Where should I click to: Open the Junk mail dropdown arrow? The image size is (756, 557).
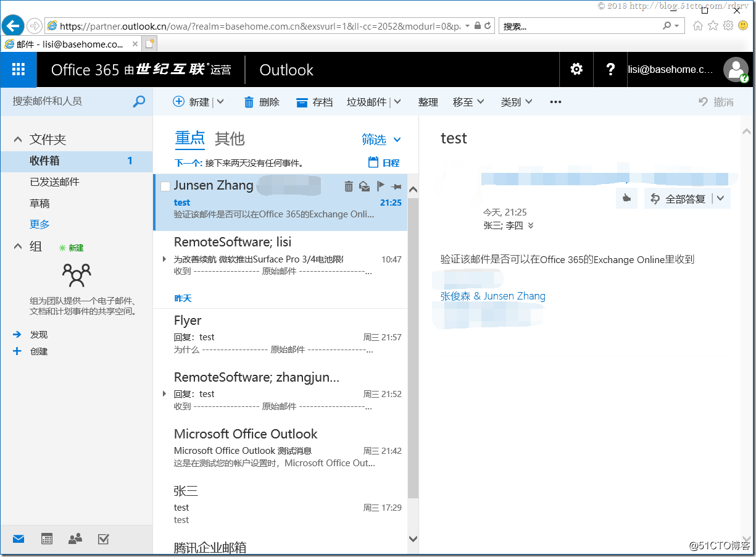[x=397, y=102]
